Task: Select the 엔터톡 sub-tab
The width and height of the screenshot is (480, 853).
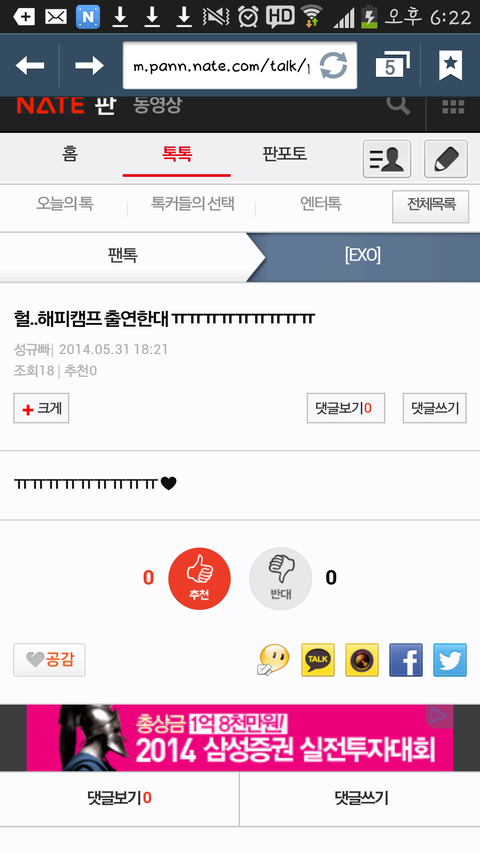Action: tap(321, 204)
